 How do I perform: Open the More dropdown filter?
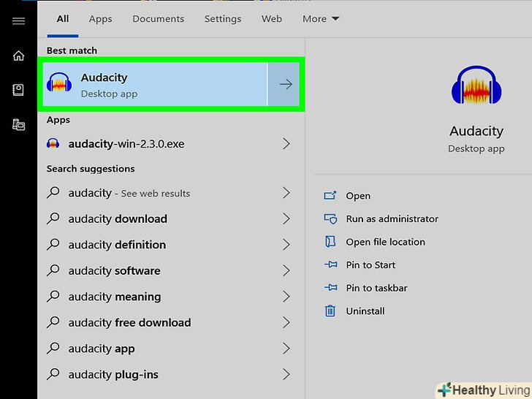321,19
